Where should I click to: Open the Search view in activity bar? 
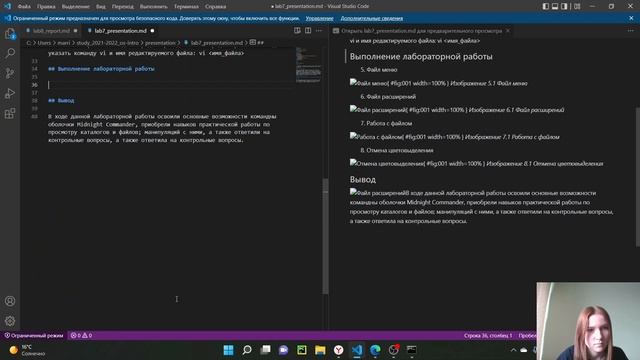(10, 53)
